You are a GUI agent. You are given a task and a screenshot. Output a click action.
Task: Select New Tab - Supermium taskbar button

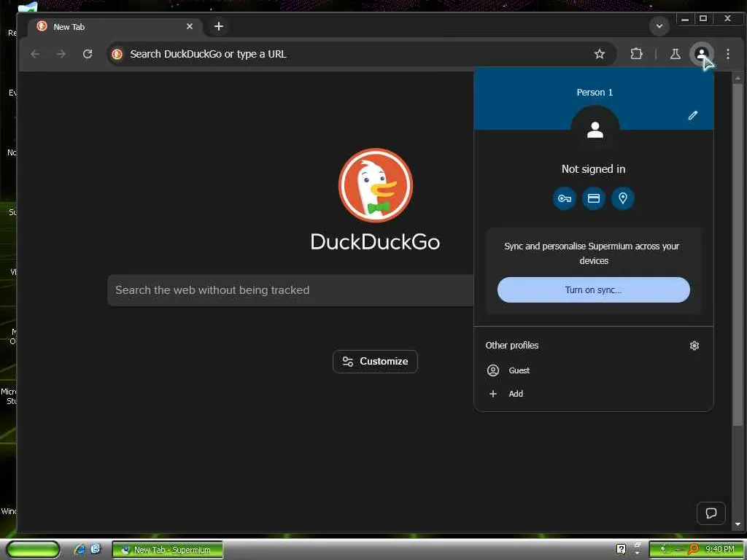(x=168, y=550)
